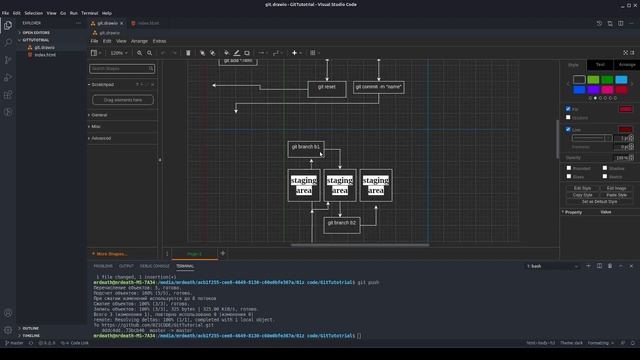Pick the purple style swatch
The height and width of the screenshot is (360, 640).
pos(593,90)
